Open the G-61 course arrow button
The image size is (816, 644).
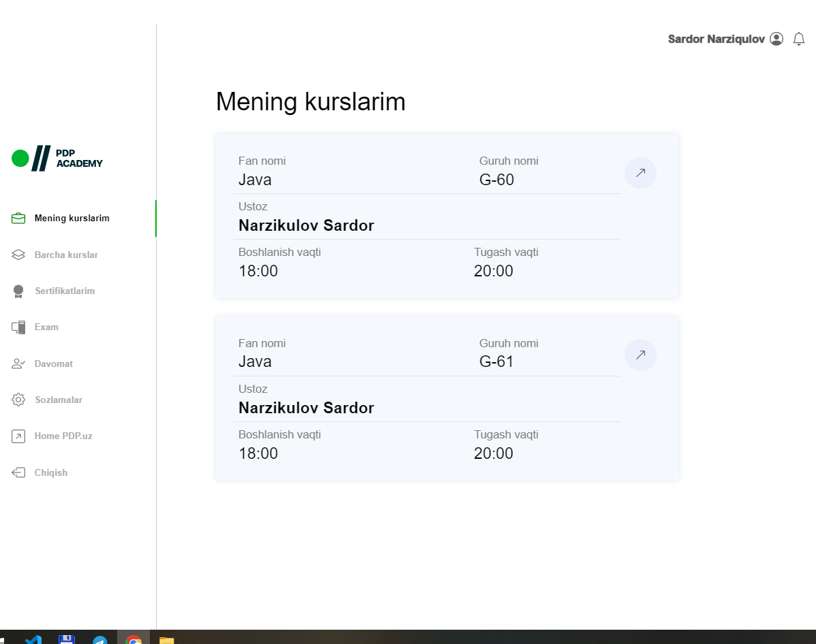pos(640,355)
